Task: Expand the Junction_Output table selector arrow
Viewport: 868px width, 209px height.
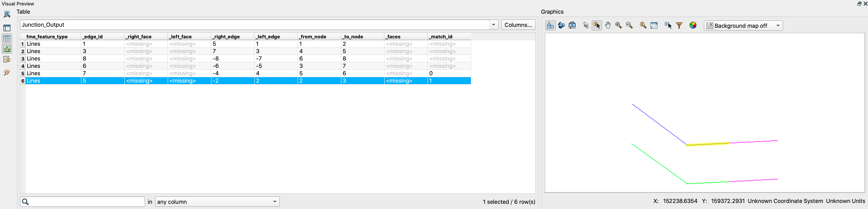Action: [494, 25]
